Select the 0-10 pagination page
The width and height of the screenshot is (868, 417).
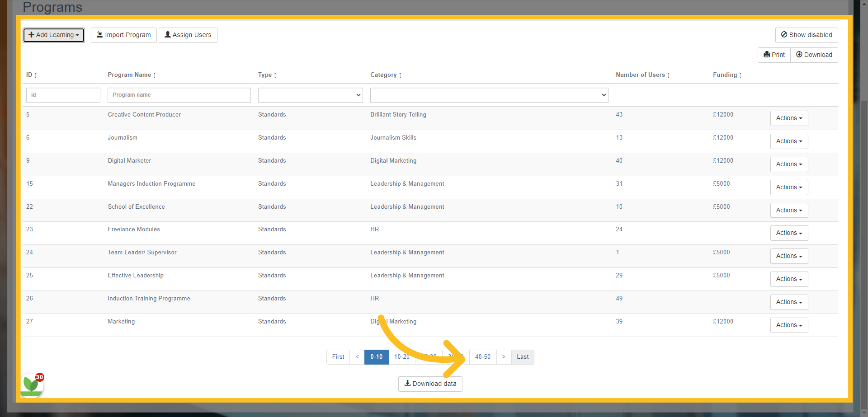377,357
